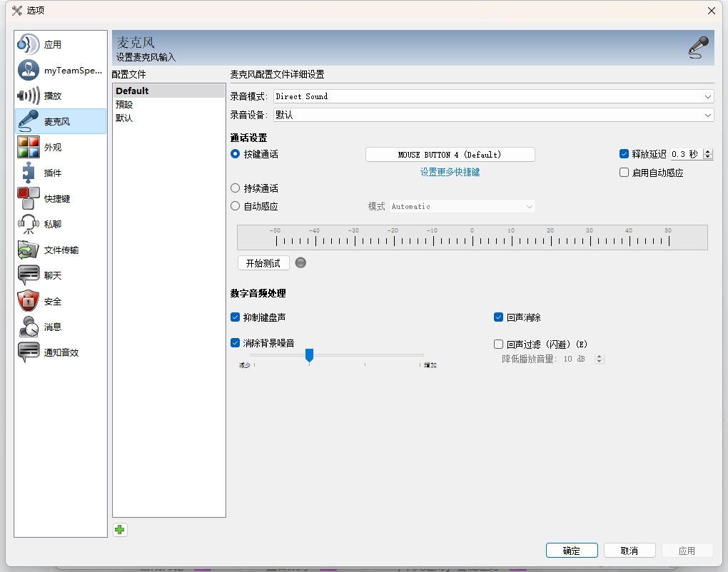Click the 外观 appearance icon
This screenshot has width=728, height=572.
point(28,147)
